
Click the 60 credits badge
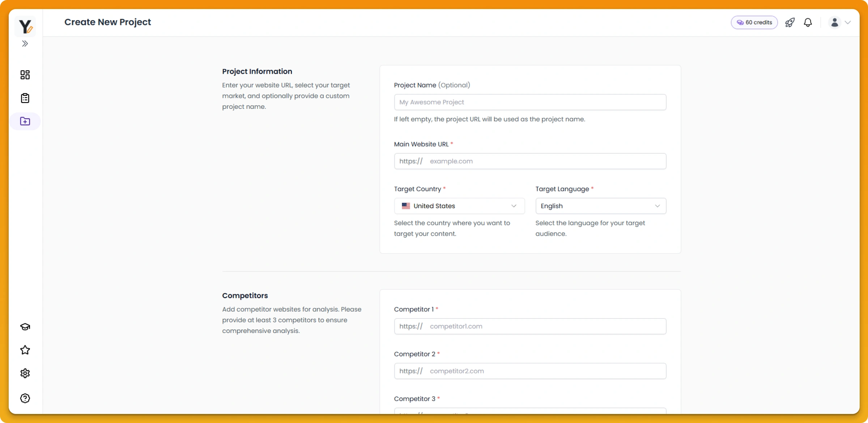(x=754, y=22)
